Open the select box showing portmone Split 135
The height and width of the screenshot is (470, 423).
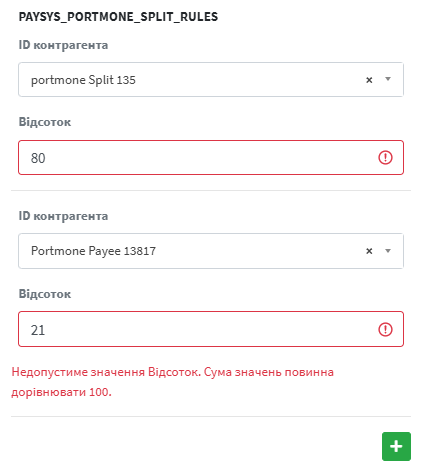[x=211, y=80]
